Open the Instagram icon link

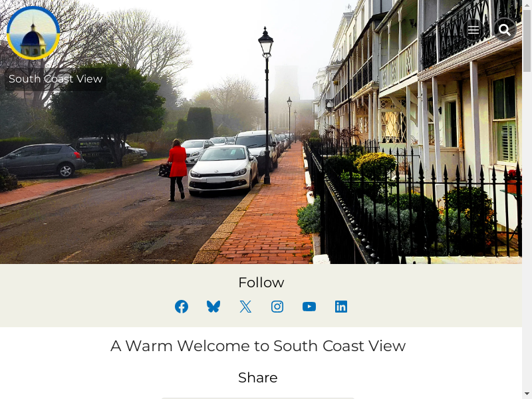277,307
